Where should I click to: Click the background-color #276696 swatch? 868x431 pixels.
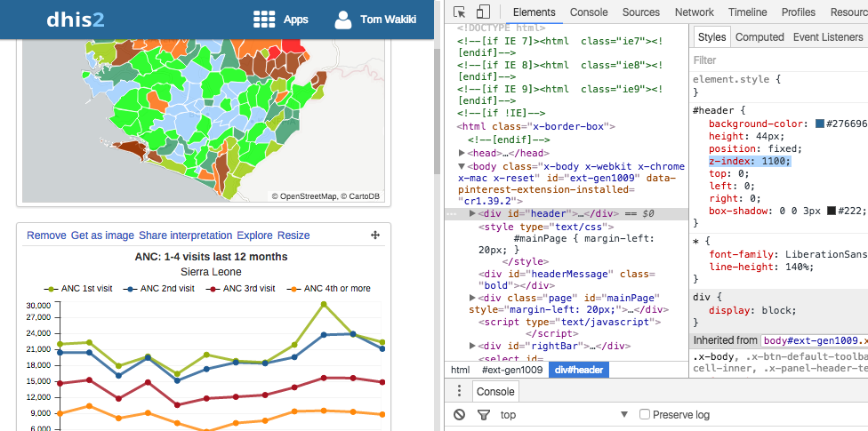[x=820, y=124]
